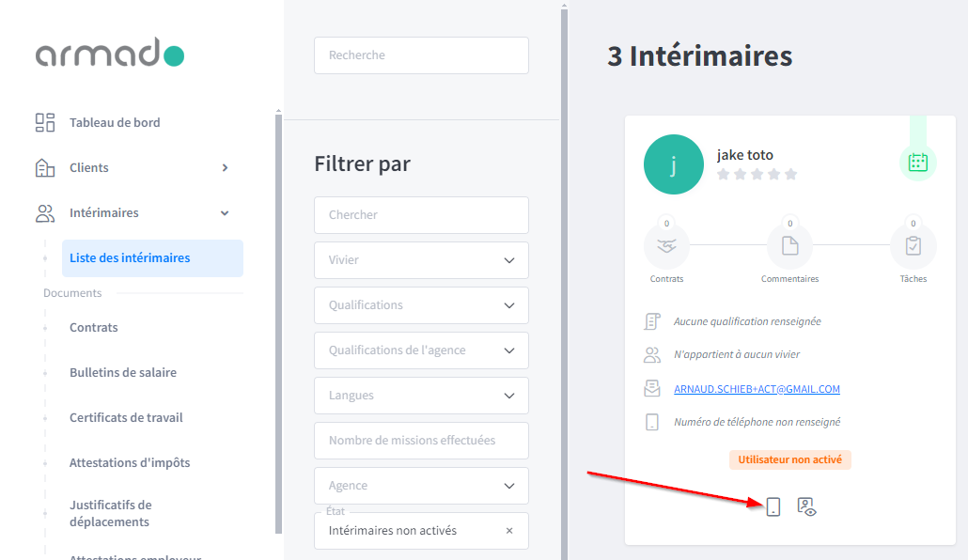The image size is (968, 560).
Task: Click the mobile phone action icon under Utilisateur non activé
Action: click(773, 506)
